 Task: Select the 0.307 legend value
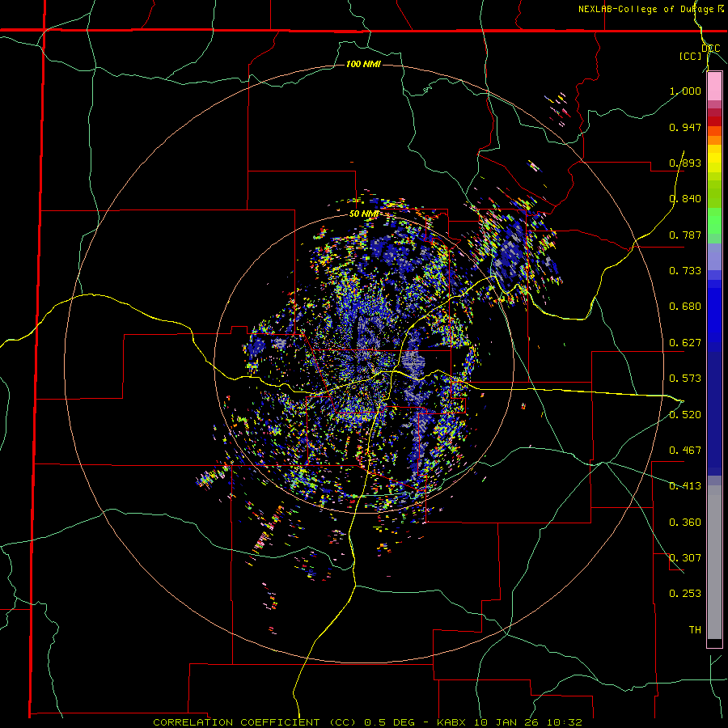(x=685, y=558)
